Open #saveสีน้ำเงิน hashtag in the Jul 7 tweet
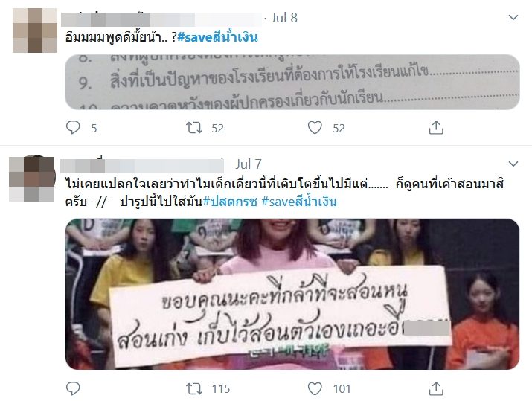This screenshot has height=401, width=532. pyautogui.click(x=299, y=202)
